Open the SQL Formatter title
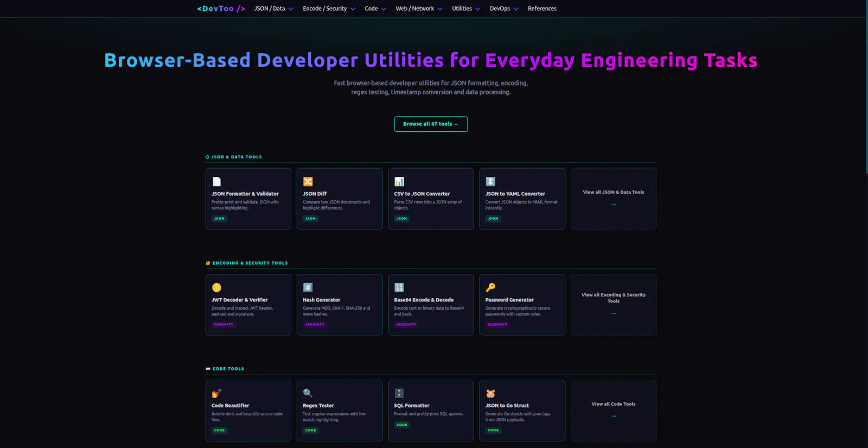 point(412,406)
